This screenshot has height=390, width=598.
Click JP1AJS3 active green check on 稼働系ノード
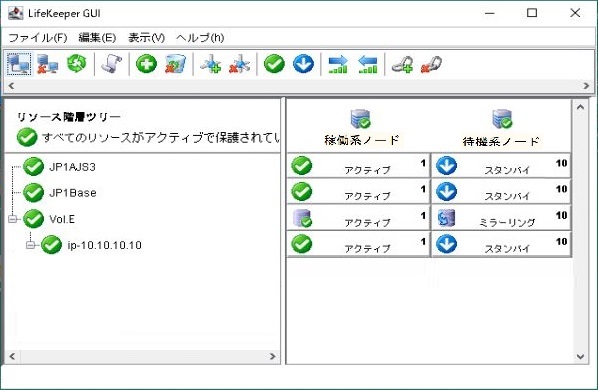(x=302, y=165)
